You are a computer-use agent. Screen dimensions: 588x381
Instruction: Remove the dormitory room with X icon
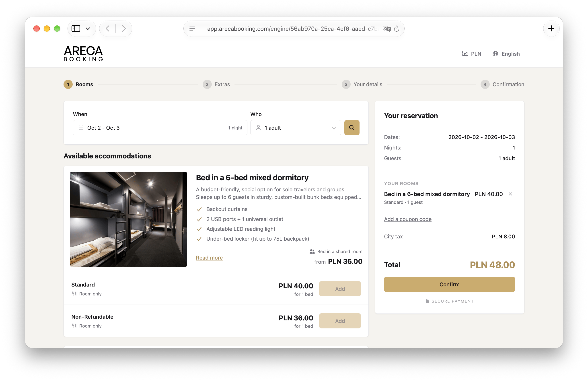point(510,194)
